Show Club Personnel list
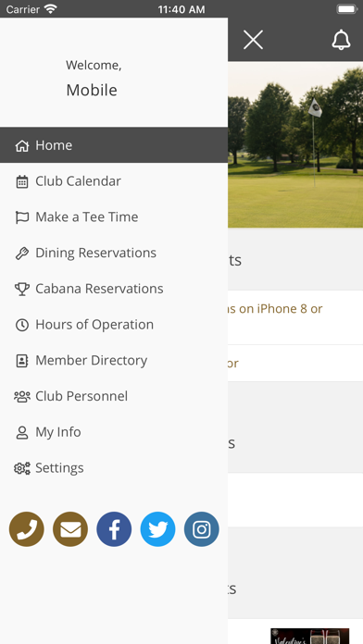Viewport: 363px width, 644px height. (114, 396)
